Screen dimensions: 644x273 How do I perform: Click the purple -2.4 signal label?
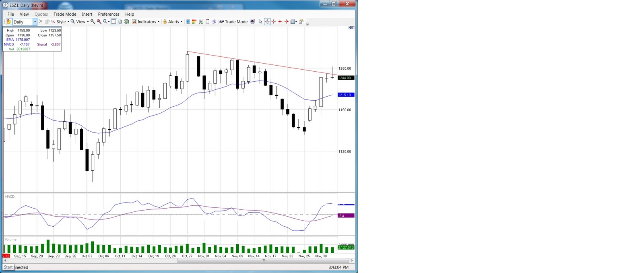tap(346, 216)
